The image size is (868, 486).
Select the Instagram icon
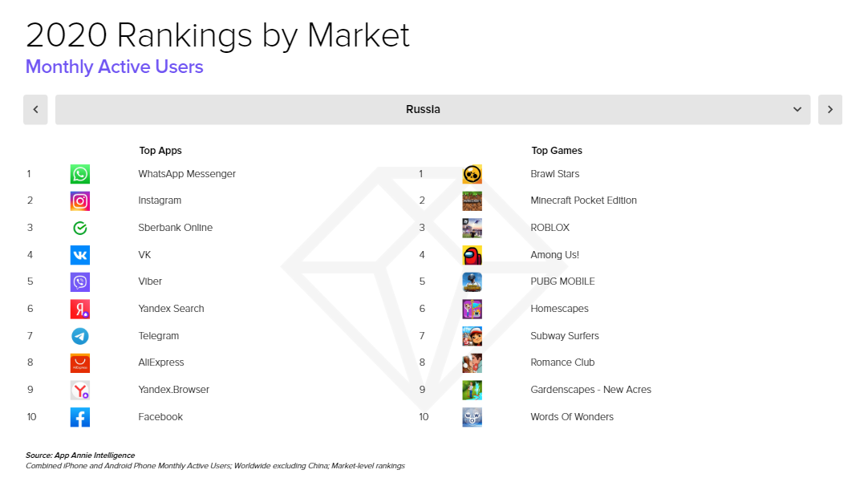79,200
